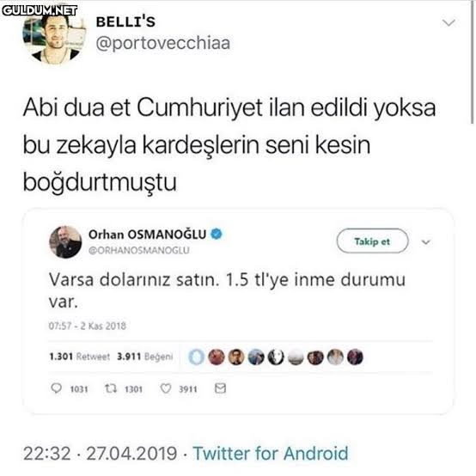Click the last liker avatar in the row
This screenshot has height=476, width=476.
[x=355, y=357]
